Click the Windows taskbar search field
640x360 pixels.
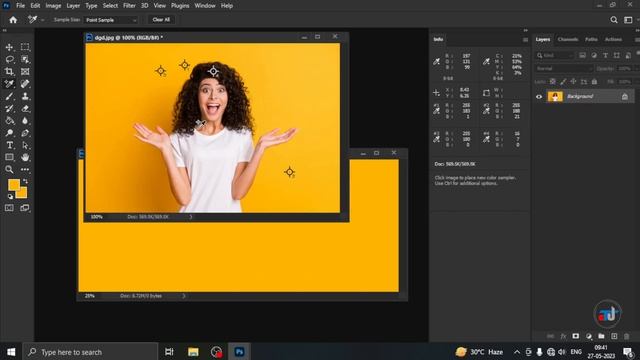[90, 352]
